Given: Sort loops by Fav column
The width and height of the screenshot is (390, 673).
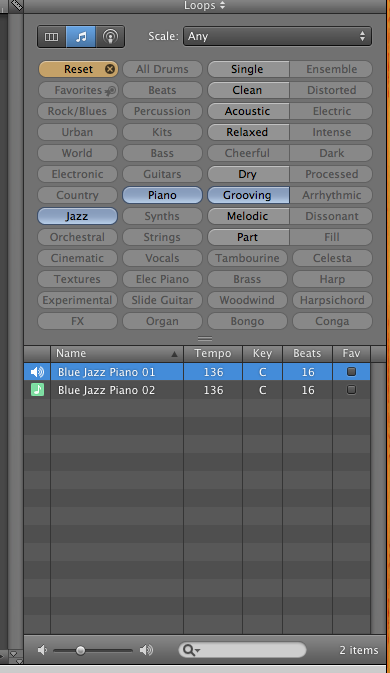Looking at the screenshot, I should click(351, 354).
